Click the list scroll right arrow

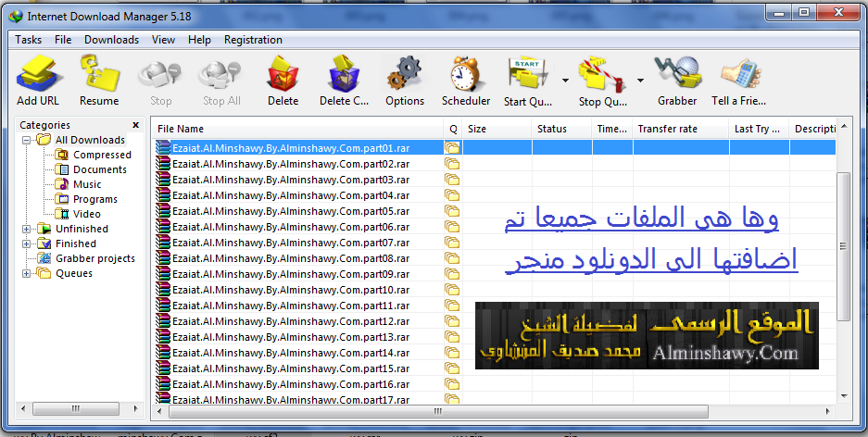point(828,412)
